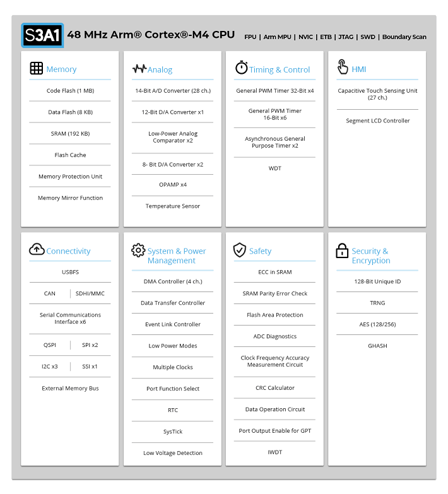Click Arm MPU in the CPU feature list
This screenshot has height=494, width=448.
pos(277,37)
